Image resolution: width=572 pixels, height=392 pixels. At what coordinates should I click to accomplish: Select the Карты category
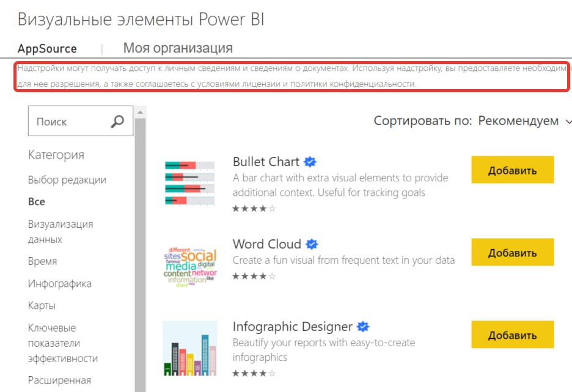pyautogui.click(x=42, y=305)
